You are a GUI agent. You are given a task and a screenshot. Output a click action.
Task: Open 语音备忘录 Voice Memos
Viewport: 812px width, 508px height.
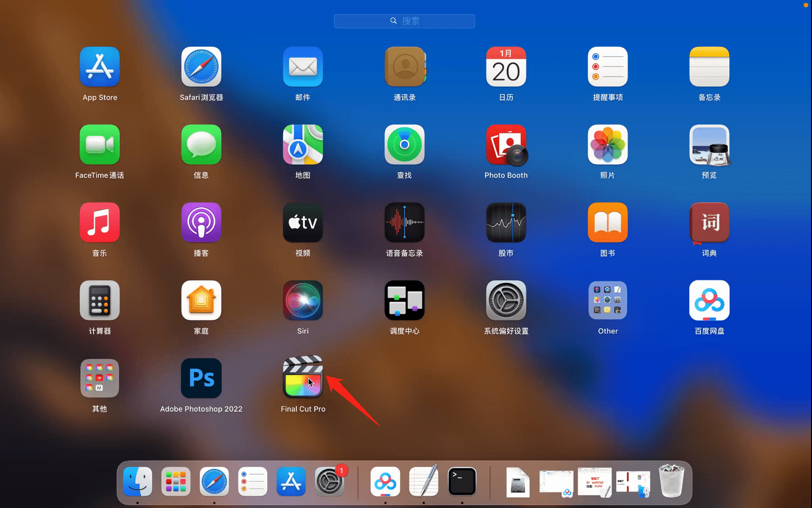405,222
